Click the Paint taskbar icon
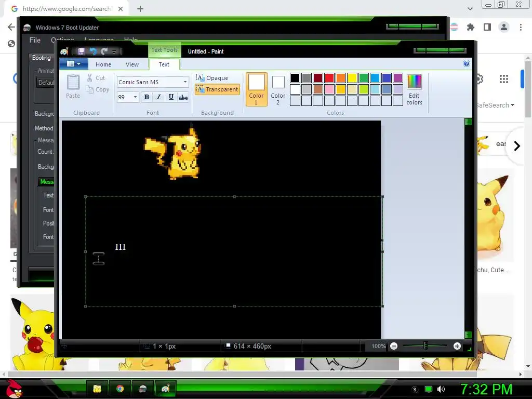 tap(165, 389)
